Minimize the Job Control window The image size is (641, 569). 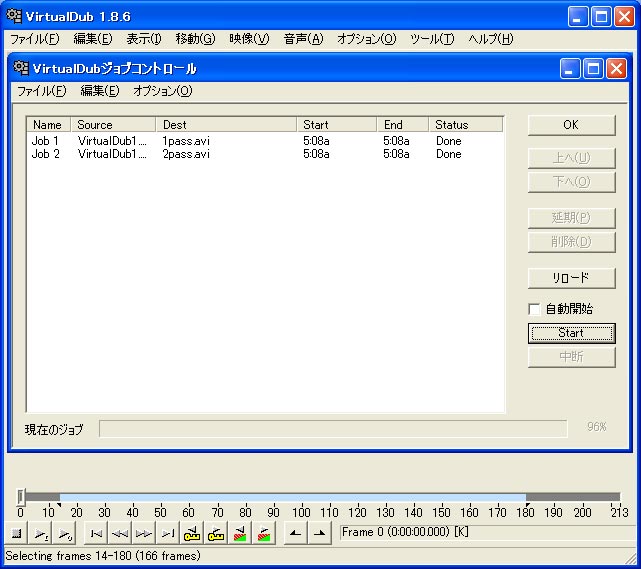pyautogui.click(x=569, y=68)
